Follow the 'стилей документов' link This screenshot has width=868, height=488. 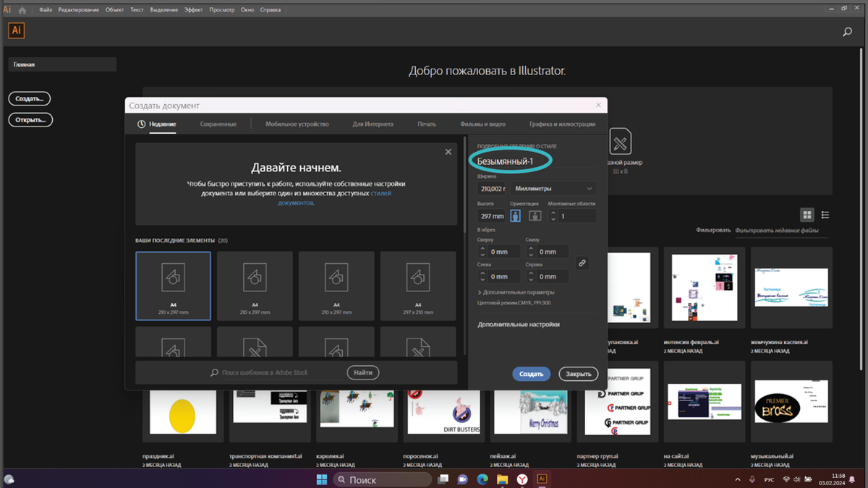(x=335, y=198)
